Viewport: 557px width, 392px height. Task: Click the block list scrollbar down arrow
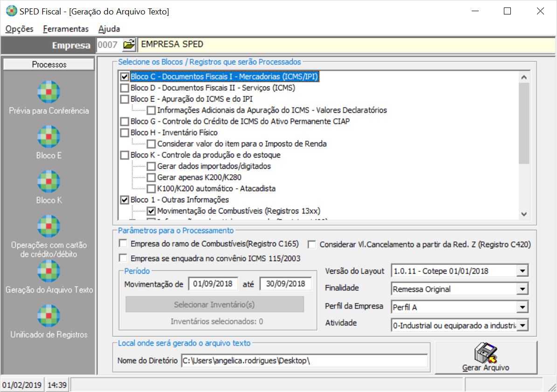pyautogui.click(x=524, y=214)
